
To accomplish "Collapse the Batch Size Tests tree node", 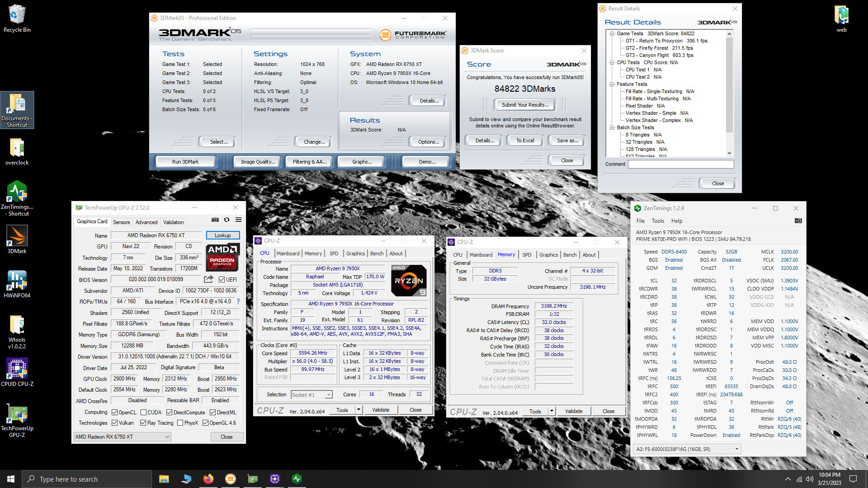I will pyautogui.click(x=612, y=127).
